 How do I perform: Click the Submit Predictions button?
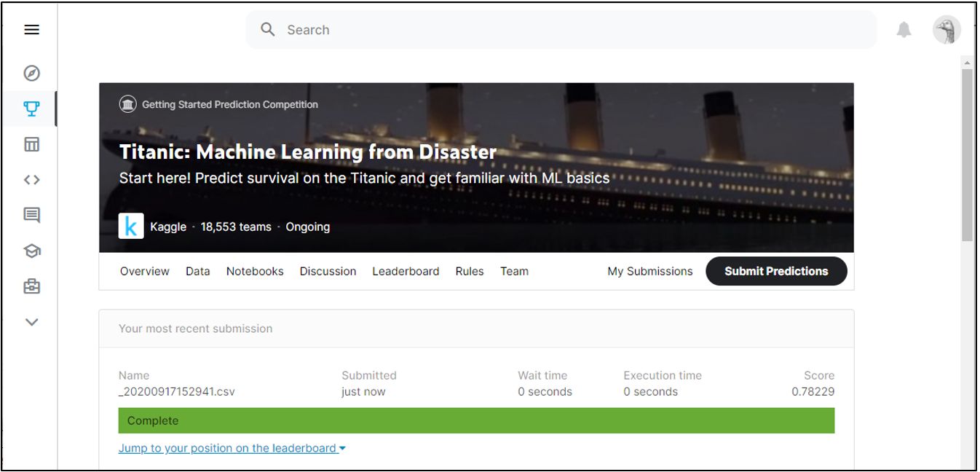pyautogui.click(x=776, y=271)
